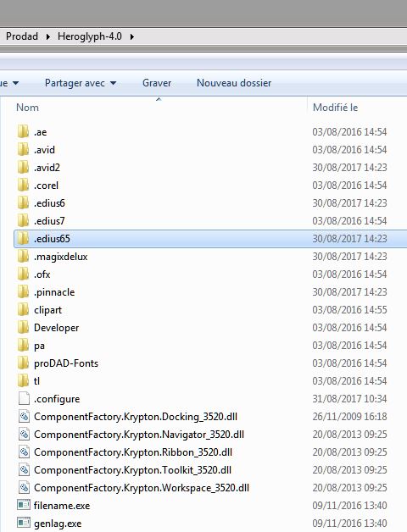Select the .configure blank file icon
Screen dimensions: 407x532
coord(24,399)
